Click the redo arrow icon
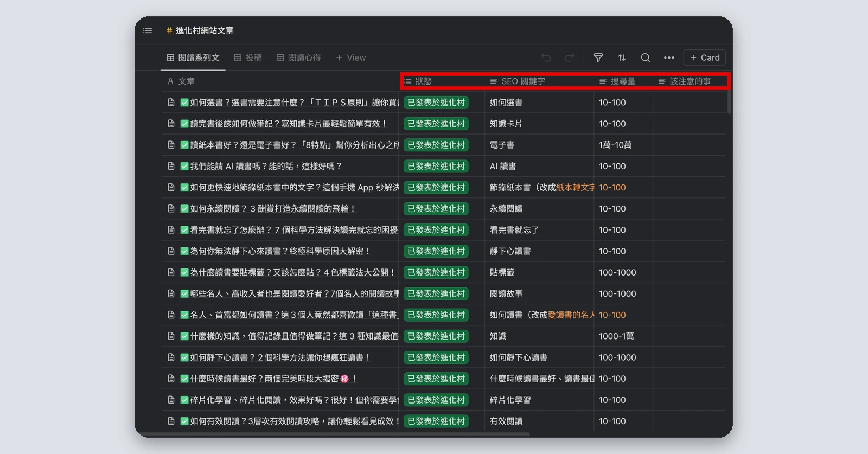This screenshot has height=454, width=868. tap(569, 57)
